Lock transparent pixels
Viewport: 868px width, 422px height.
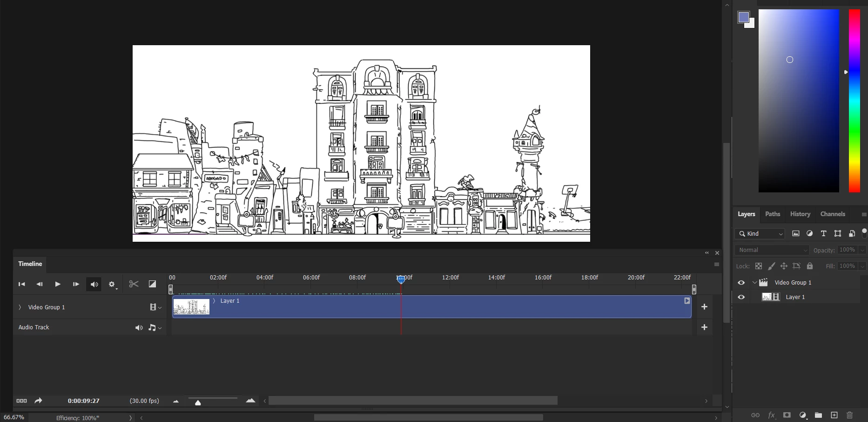pyautogui.click(x=759, y=266)
